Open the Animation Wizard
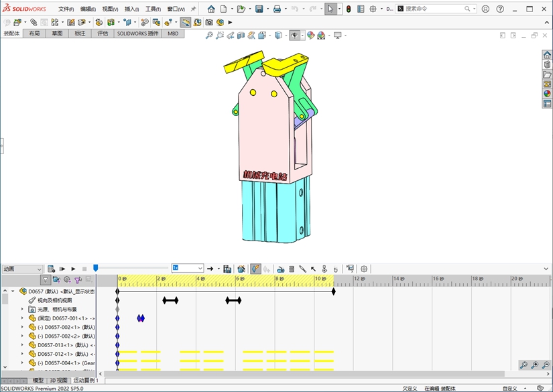The height and width of the screenshot is (392, 553). coord(241,269)
